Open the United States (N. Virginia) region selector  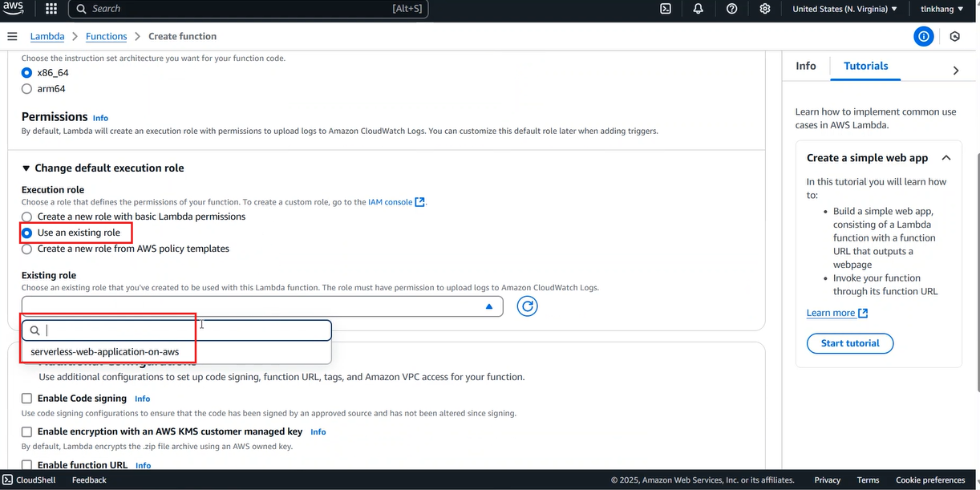[844, 9]
